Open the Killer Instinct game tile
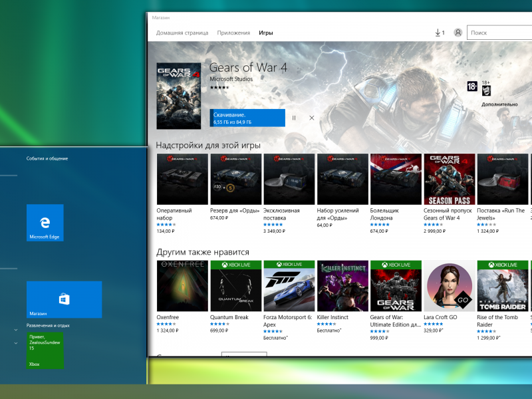Image resolution: width=532 pixels, height=399 pixels. (x=342, y=286)
